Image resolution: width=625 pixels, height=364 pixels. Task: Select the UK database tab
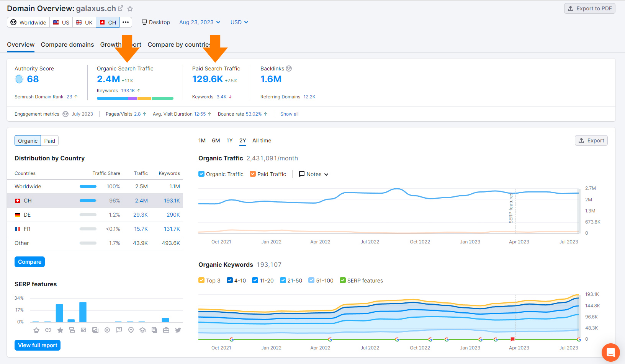pyautogui.click(x=84, y=22)
